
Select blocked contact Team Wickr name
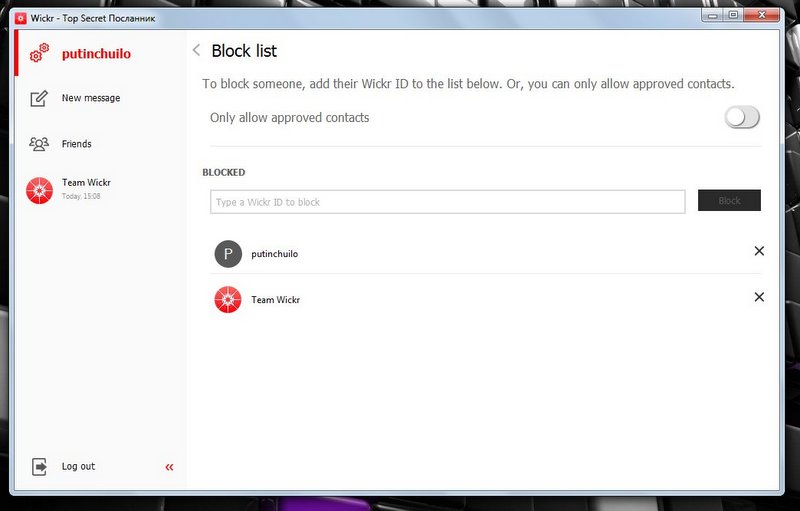click(x=276, y=300)
